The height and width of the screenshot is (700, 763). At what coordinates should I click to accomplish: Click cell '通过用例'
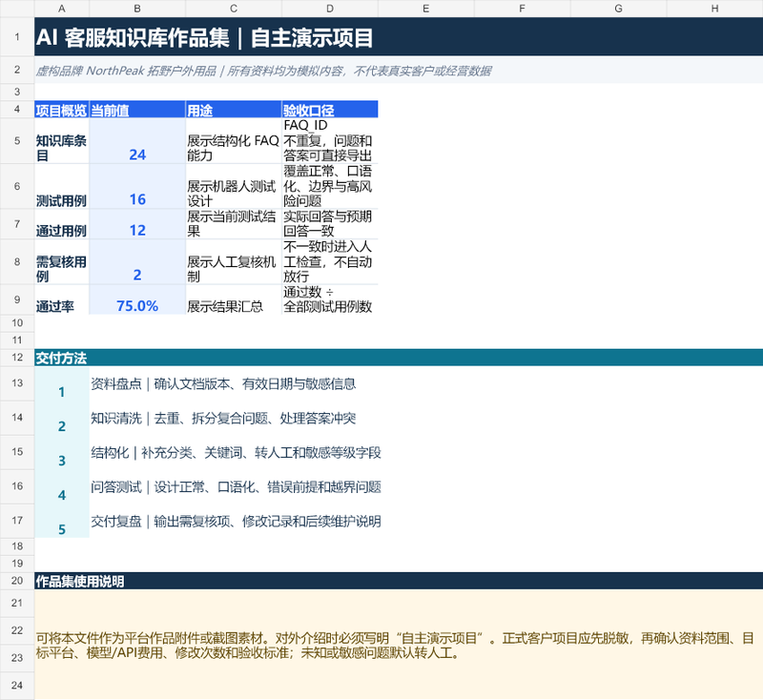[62, 224]
